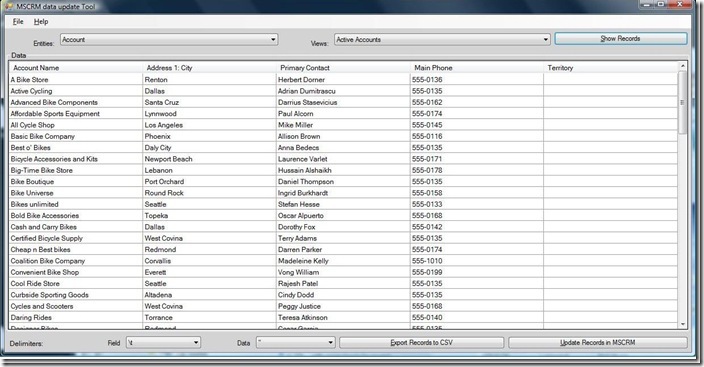Select the Cheap n Best bikes cell
Viewport: 704px width, 367px height.
click(75, 249)
